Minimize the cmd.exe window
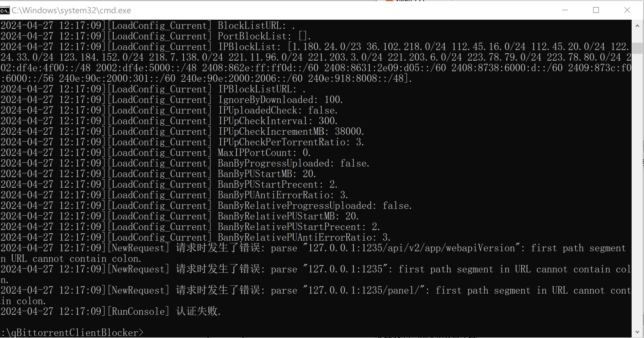This screenshot has height=338, width=644. click(565, 10)
